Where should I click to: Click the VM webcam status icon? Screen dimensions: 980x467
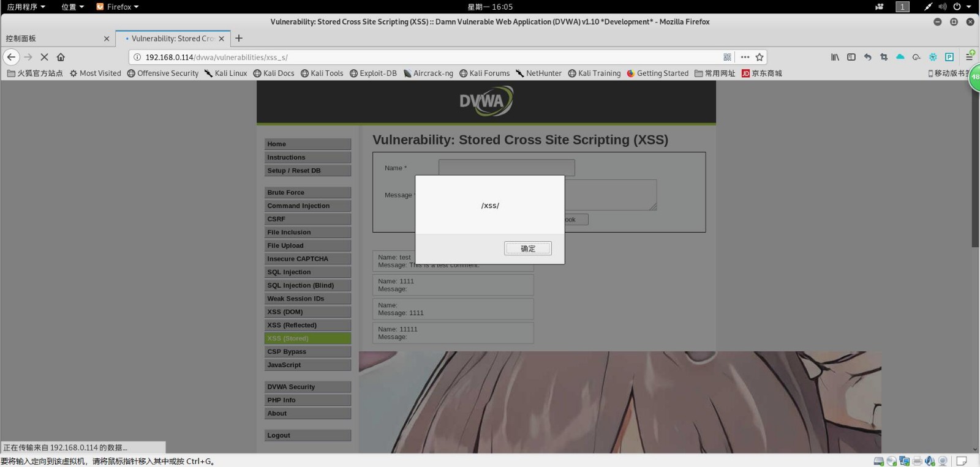[x=943, y=461]
